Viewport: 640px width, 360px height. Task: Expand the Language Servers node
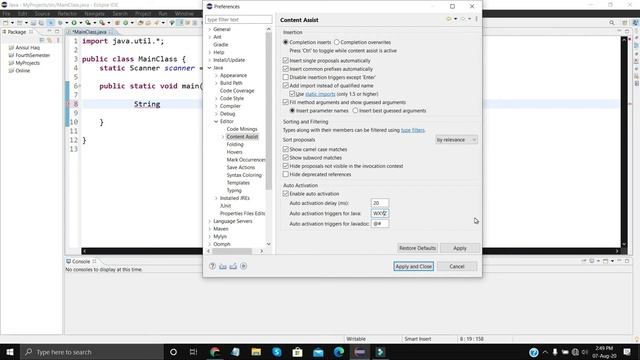click(x=210, y=221)
